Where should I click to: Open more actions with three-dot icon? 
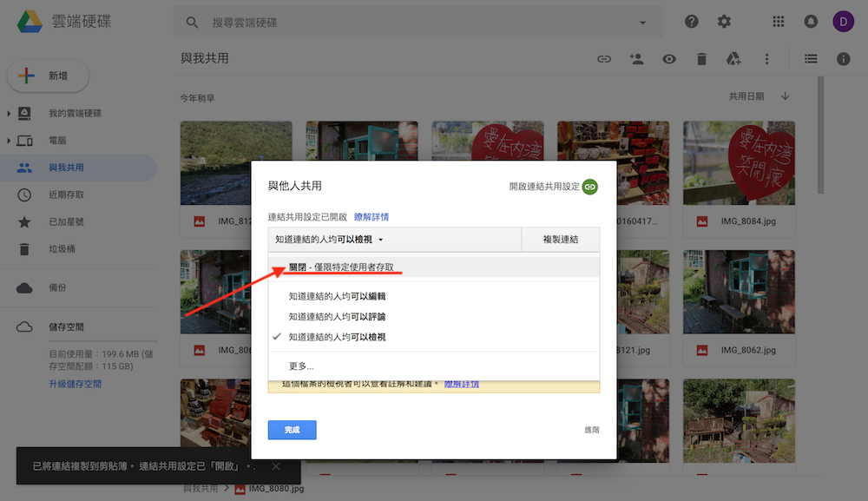tap(766, 58)
